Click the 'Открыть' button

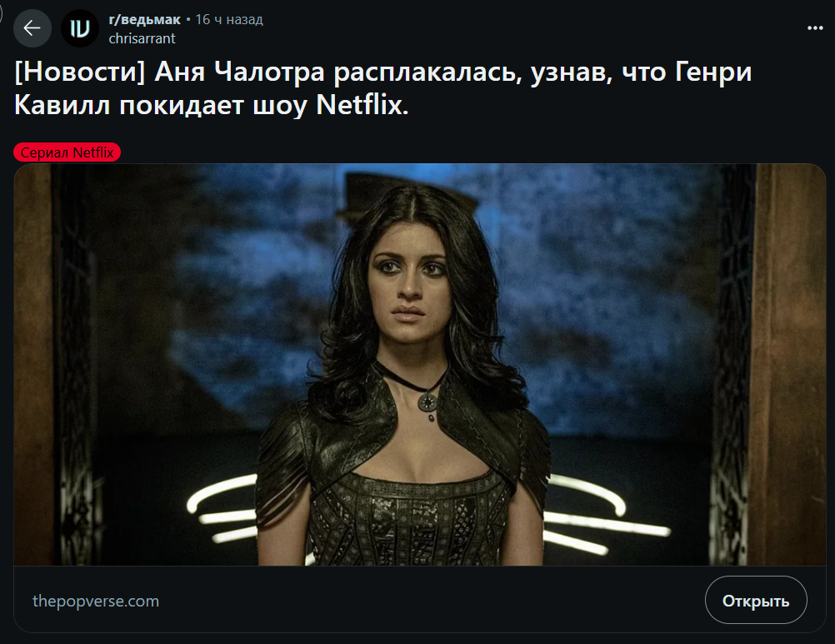[756, 601]
